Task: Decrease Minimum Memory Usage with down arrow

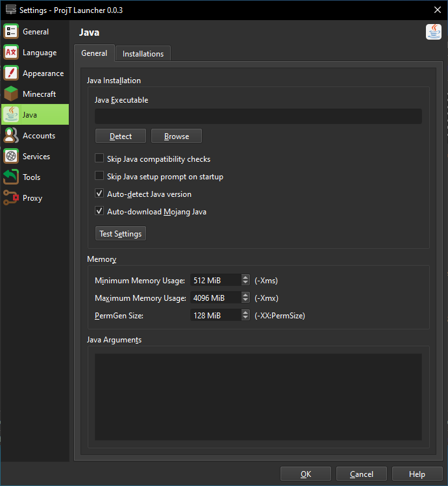Action: point(245,283)
